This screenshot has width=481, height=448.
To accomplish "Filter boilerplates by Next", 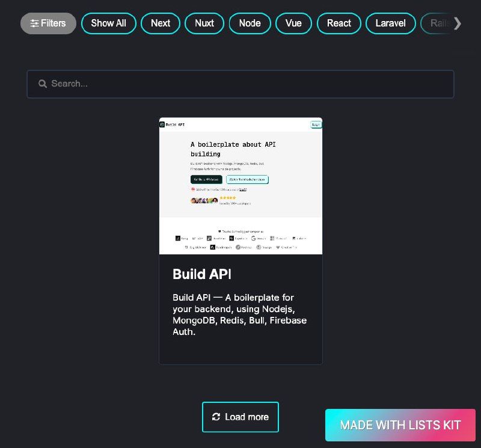I will (x=161, y=23).
